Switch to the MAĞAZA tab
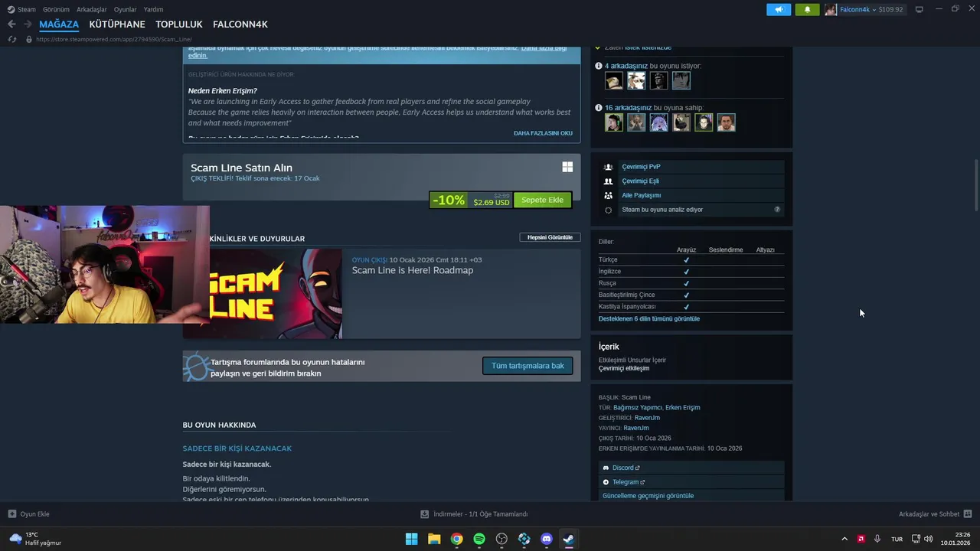Image resolution: width=980 pixels, height=551 pixels. point(59,24)
